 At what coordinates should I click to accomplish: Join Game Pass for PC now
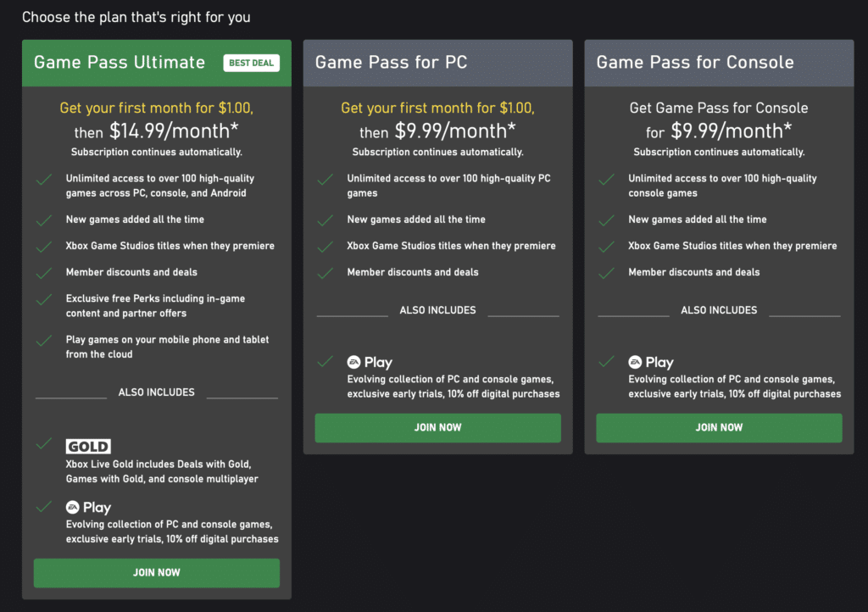(x=438, y=428)
